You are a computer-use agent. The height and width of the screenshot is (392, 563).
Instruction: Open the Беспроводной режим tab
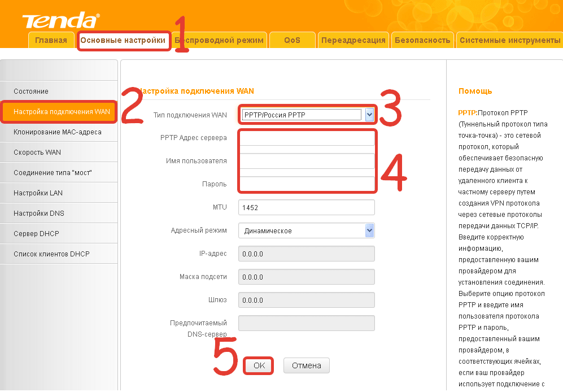click(220, 40)
